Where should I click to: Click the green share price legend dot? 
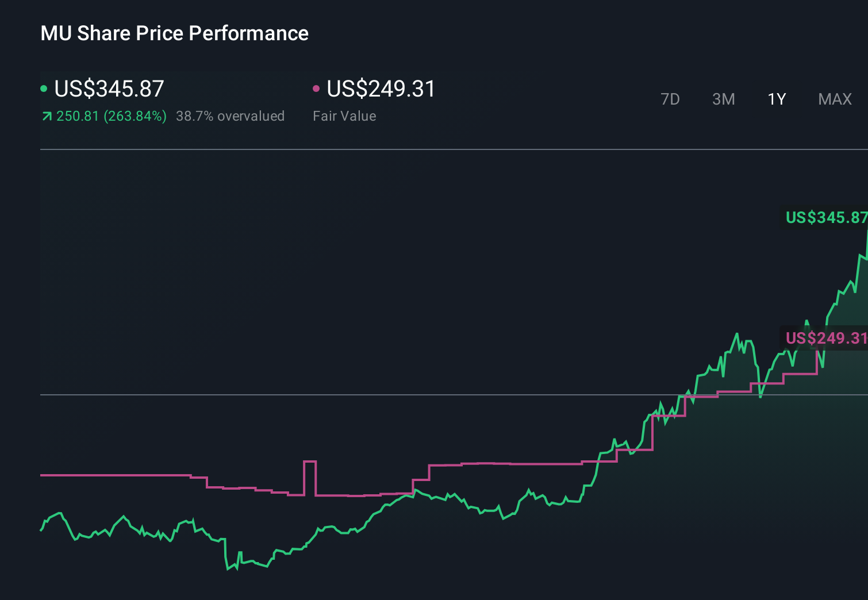[x=44, y=88]
